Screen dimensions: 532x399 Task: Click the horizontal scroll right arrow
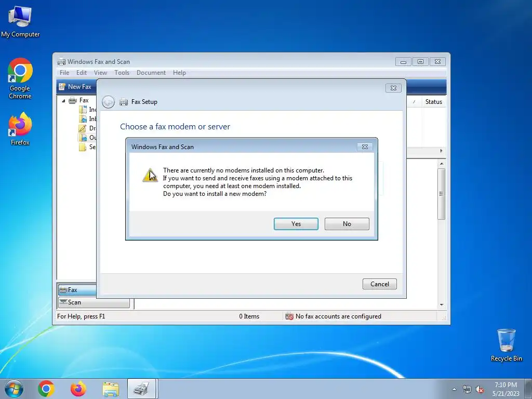441,151
